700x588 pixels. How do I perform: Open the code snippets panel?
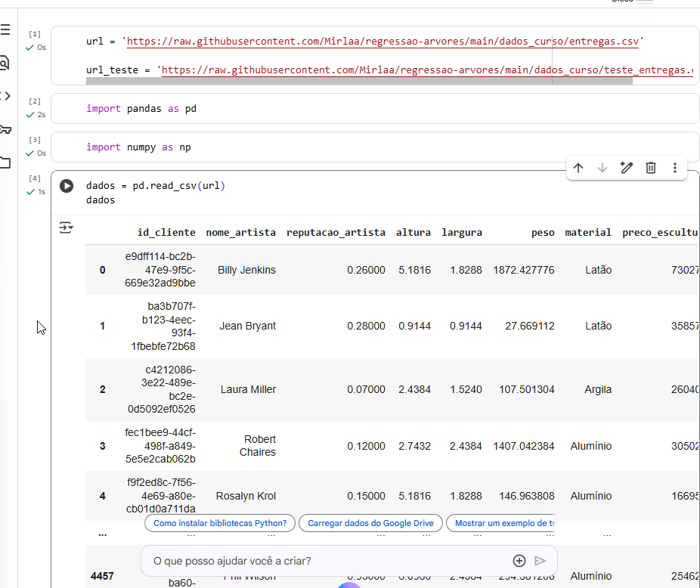(5, 95)
